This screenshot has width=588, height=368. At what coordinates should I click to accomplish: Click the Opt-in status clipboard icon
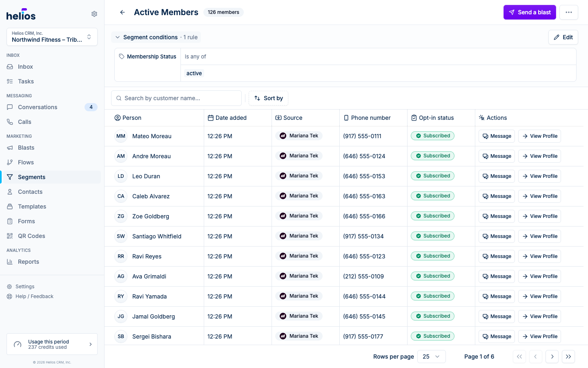[x=414, y=118]
